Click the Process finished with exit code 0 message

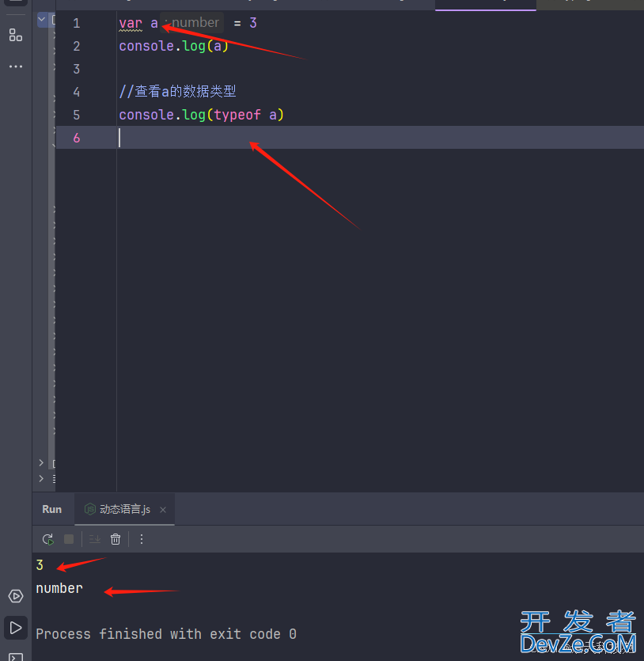(x=166, y=634)
